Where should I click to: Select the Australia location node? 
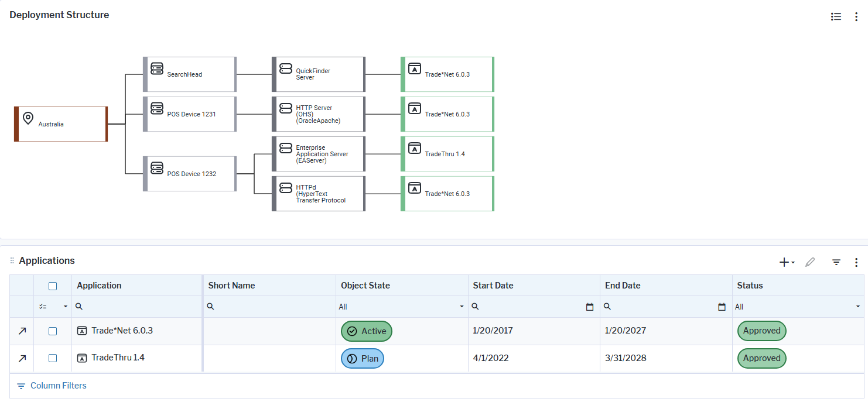pyautogui.click(x=61, y=124)
